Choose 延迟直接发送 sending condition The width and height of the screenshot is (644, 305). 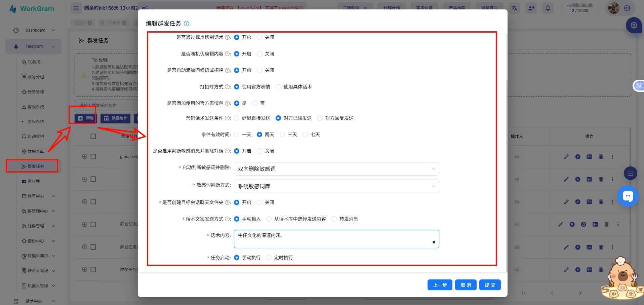tap(237, 118)
